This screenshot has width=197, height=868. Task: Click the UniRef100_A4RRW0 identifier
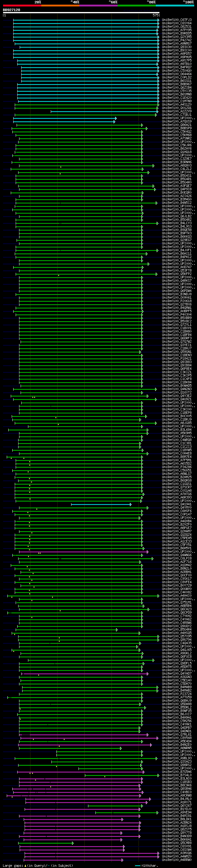177,860
